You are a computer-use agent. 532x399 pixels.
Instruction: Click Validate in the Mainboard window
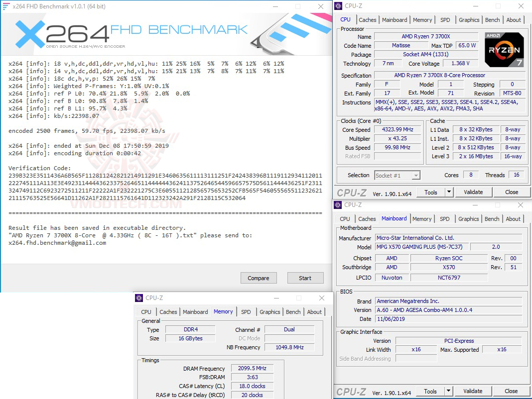[x=473, y=391]
